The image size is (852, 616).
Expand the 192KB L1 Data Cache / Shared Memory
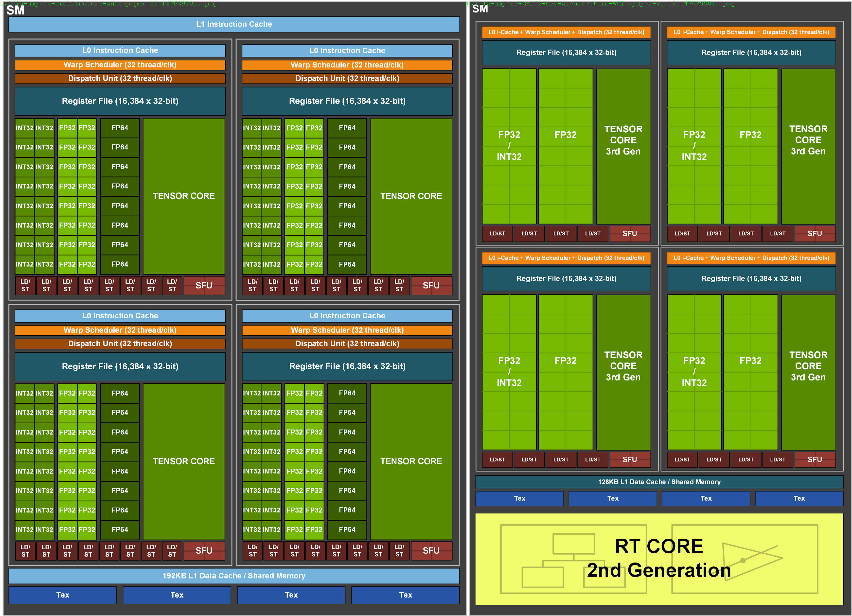click(x=234, y=575)
